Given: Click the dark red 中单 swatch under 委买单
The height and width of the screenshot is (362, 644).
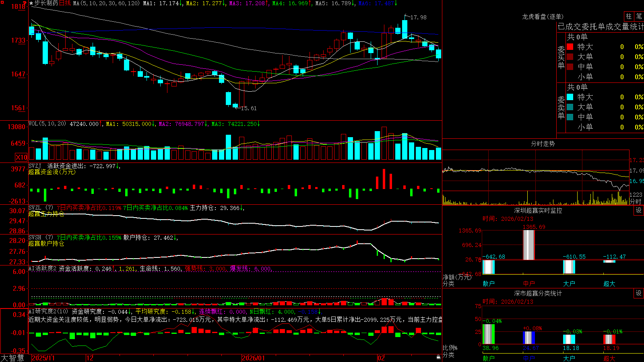Looking at the screenshot, I should [x=570, y=67].
